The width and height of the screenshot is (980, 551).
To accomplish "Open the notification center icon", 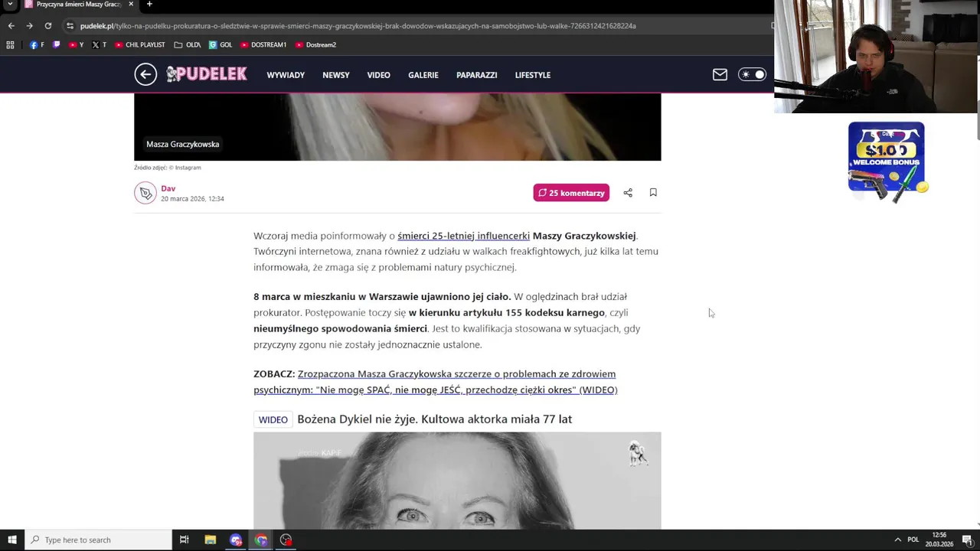I will (967, 540).
